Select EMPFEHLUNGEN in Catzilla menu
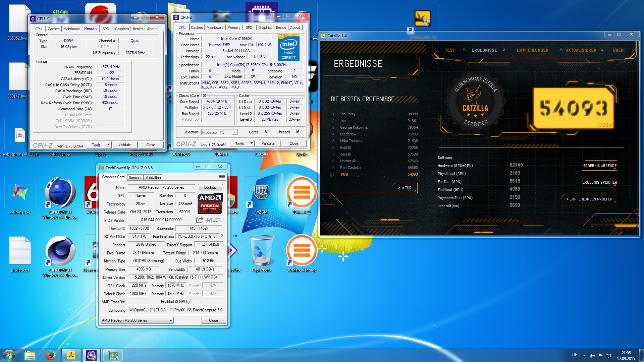Viewport: 644px width, 362px height. (532, 50)
